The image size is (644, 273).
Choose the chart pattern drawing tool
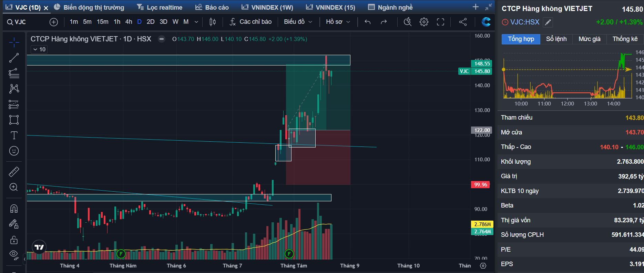coord(14,89)
